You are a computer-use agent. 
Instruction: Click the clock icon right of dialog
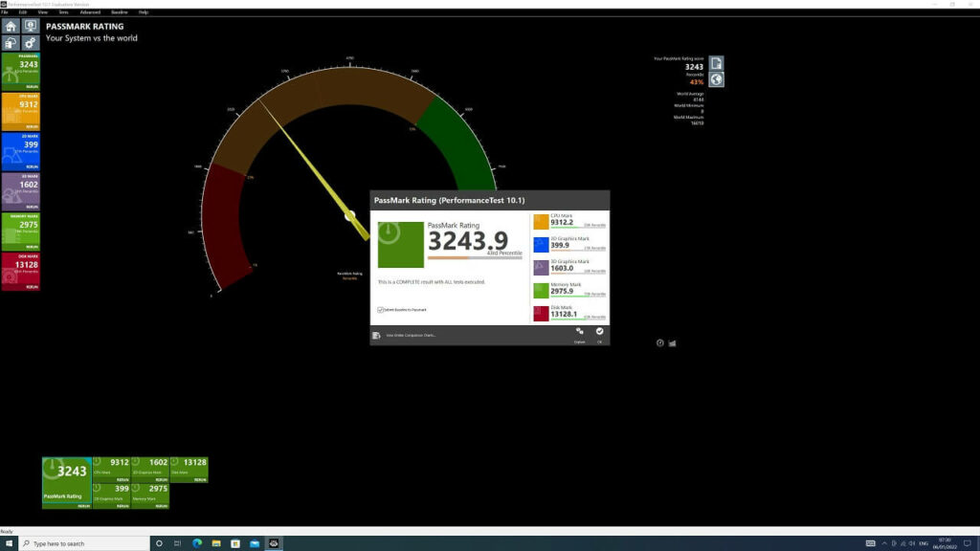coord(660,343)
